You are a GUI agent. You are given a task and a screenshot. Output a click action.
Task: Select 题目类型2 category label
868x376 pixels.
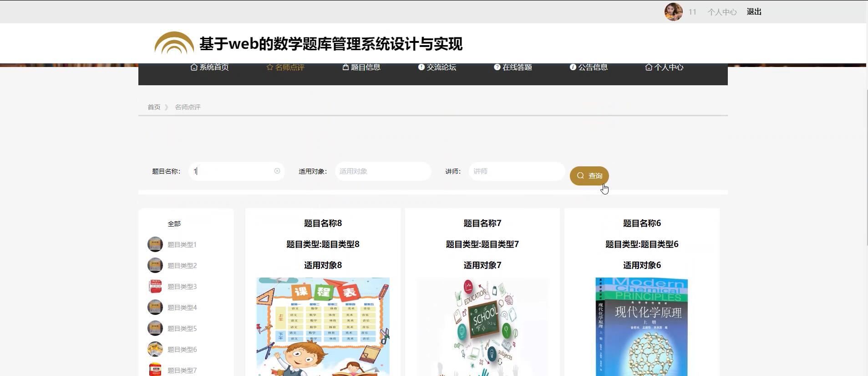click(182, 266)
